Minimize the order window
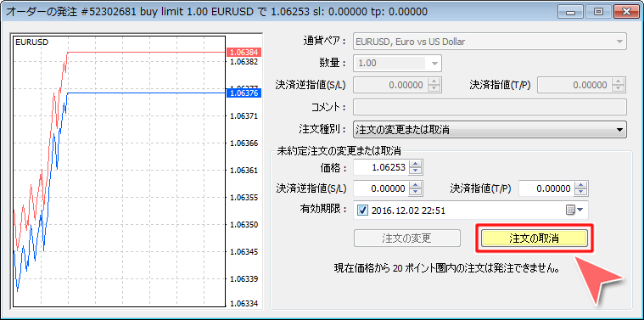Screen dimensions: 644x320 [570, 12]
